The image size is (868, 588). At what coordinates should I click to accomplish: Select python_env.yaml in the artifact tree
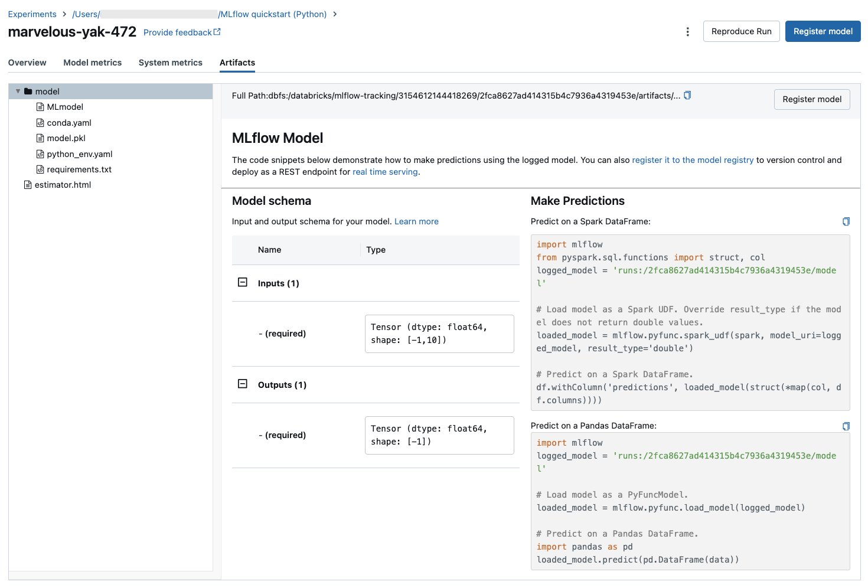point(80,154)
